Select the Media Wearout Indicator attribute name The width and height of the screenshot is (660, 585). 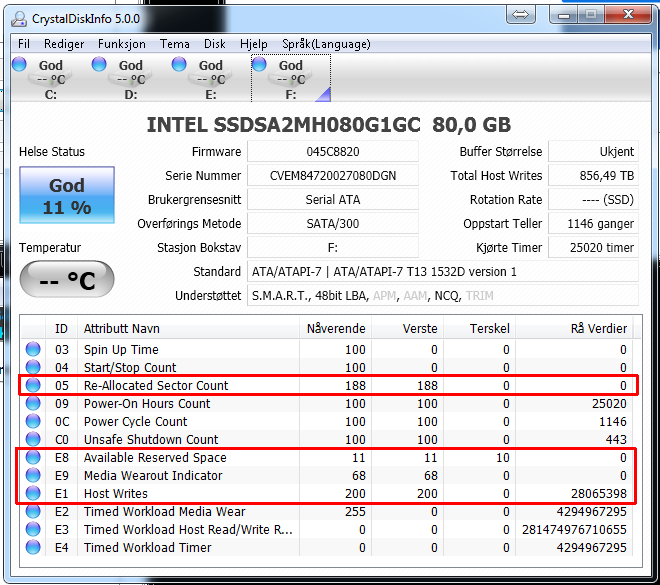pos(153,476)
